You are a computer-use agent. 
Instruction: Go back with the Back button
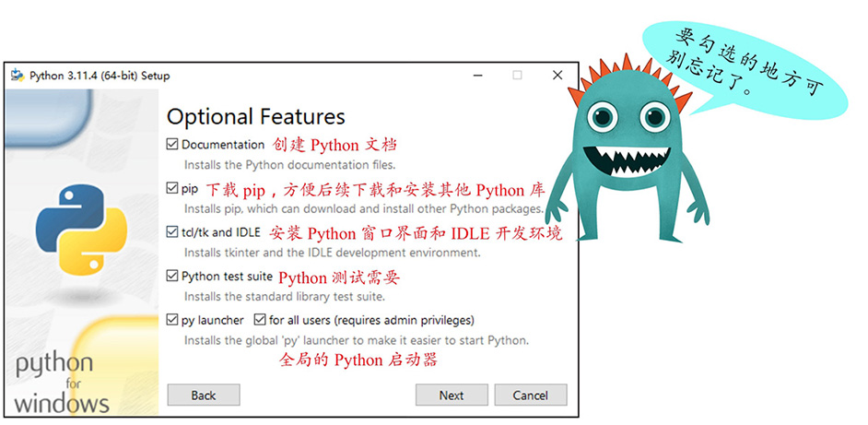(203, 395)
